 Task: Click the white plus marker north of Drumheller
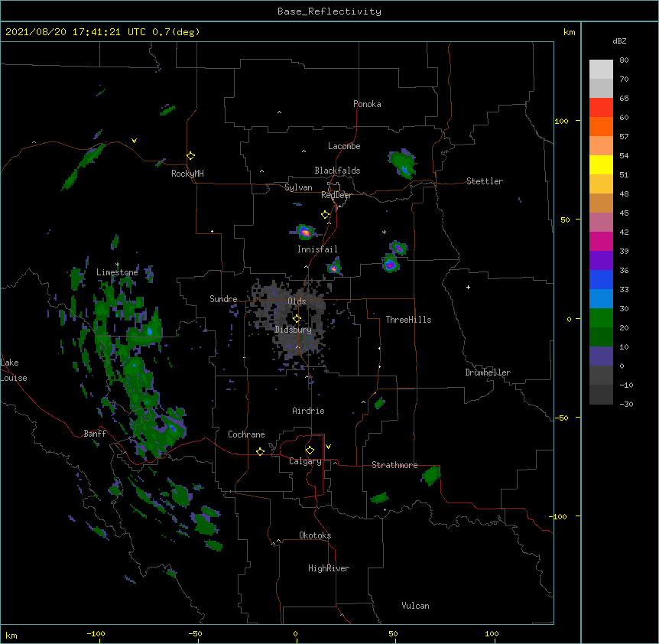tap(468, 287)
